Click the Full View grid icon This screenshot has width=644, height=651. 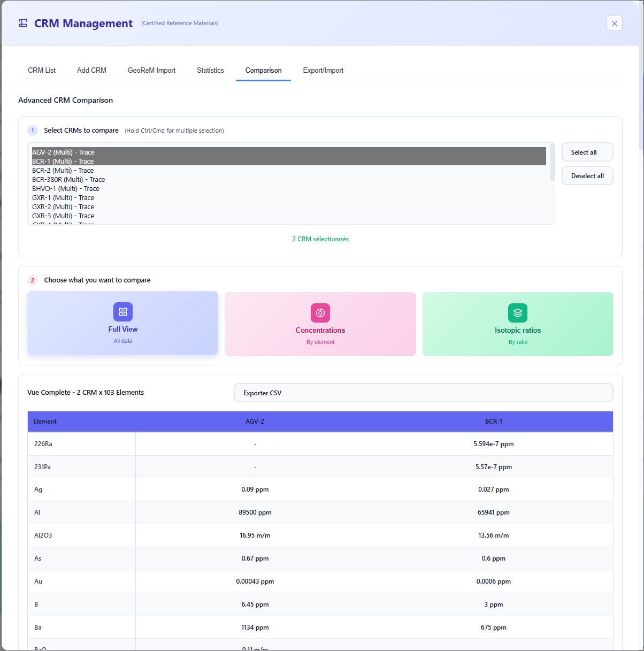click(123, 312)
